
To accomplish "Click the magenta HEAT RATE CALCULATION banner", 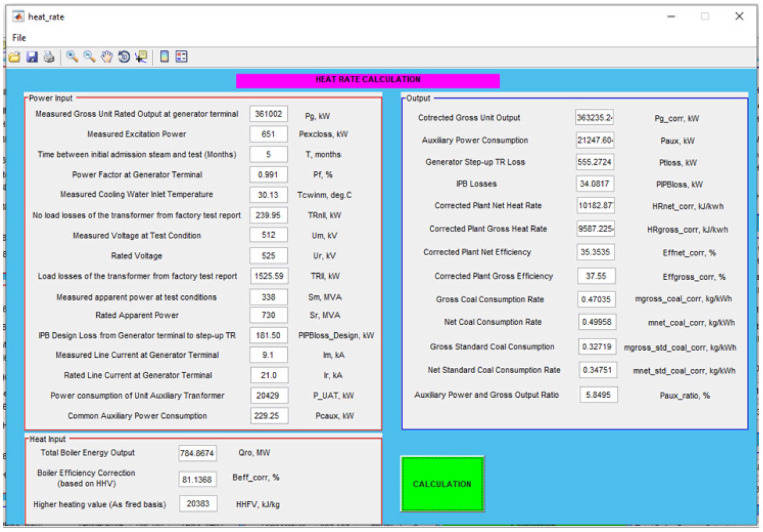I will coord(367,80).
